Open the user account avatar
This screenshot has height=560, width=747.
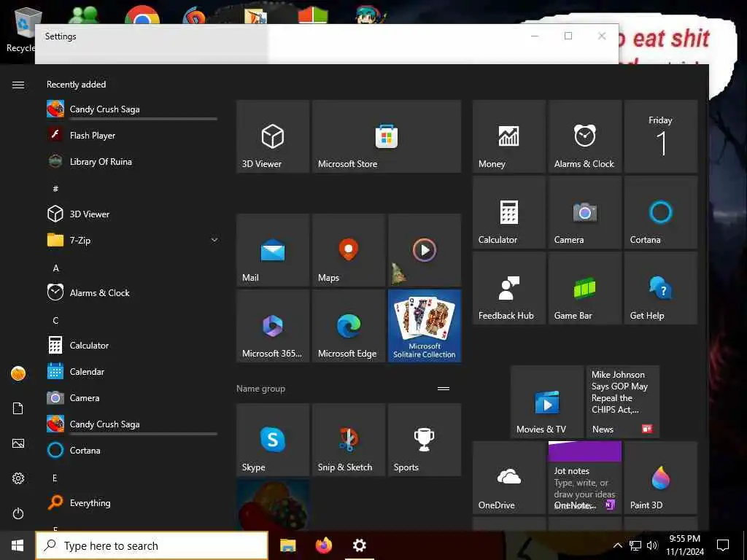(18, 373)
